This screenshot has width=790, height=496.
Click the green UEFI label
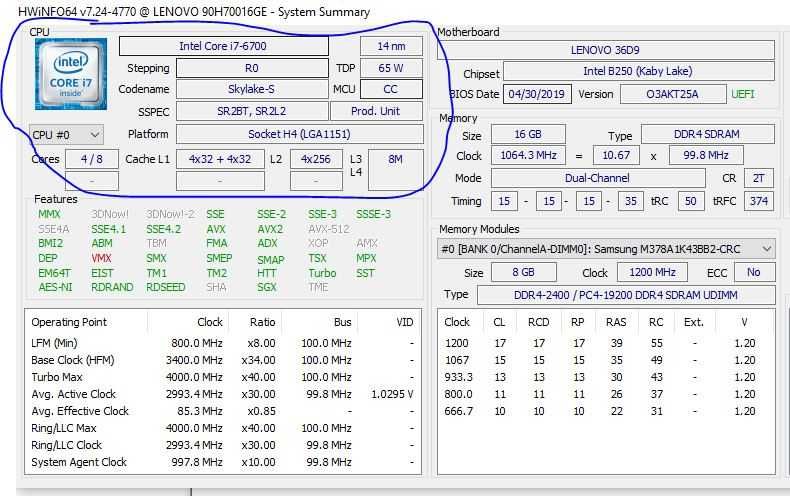[743, 94]
